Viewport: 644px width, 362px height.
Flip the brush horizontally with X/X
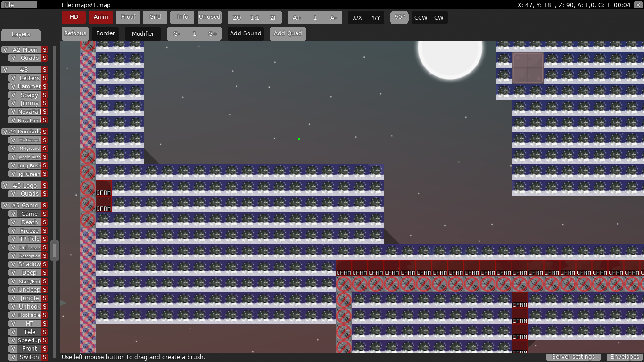pyautogui.click(x=357, y=18)
